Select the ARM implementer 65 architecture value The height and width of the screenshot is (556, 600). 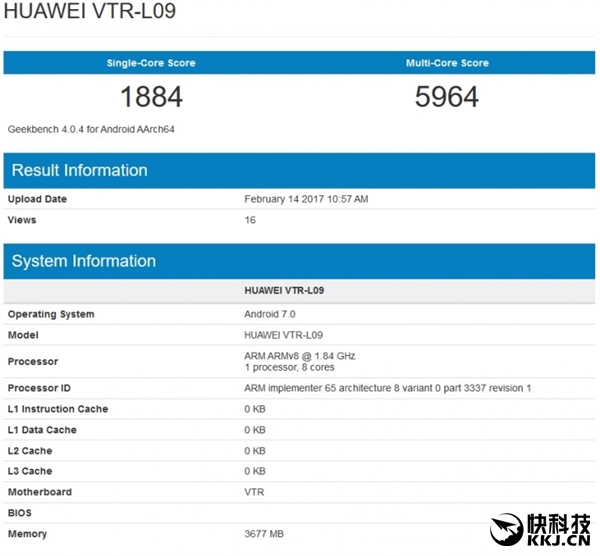pos(388,388)
